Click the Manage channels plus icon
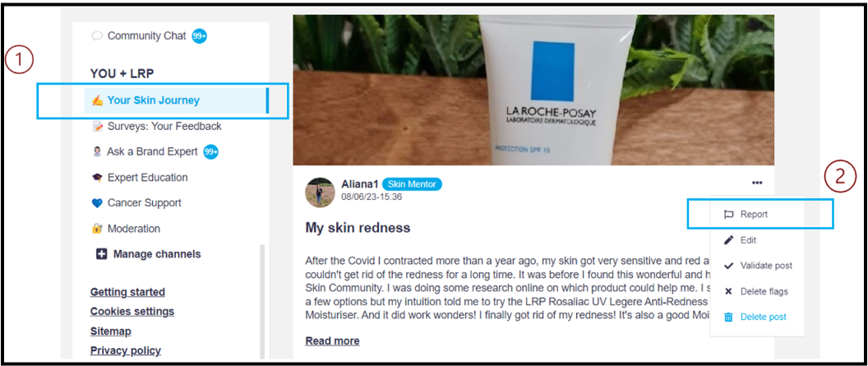This screenshot has width=868, height=366. pos(101,254)
